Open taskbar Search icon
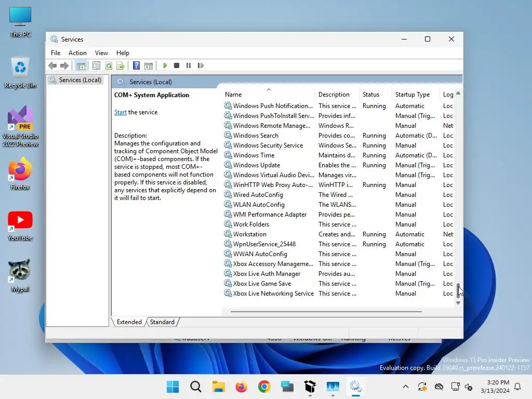The width and height of the screenshot is (532, 399). click(196, 387)
